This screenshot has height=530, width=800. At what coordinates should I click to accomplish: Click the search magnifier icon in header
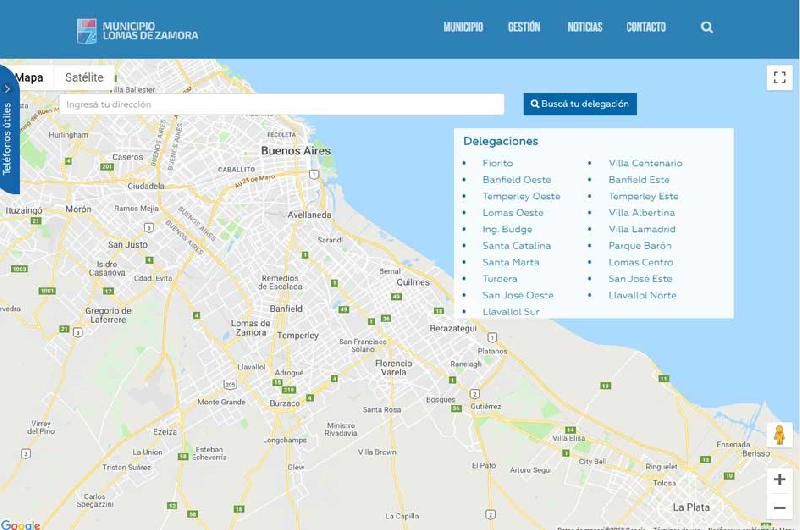[x=707, y=28]
